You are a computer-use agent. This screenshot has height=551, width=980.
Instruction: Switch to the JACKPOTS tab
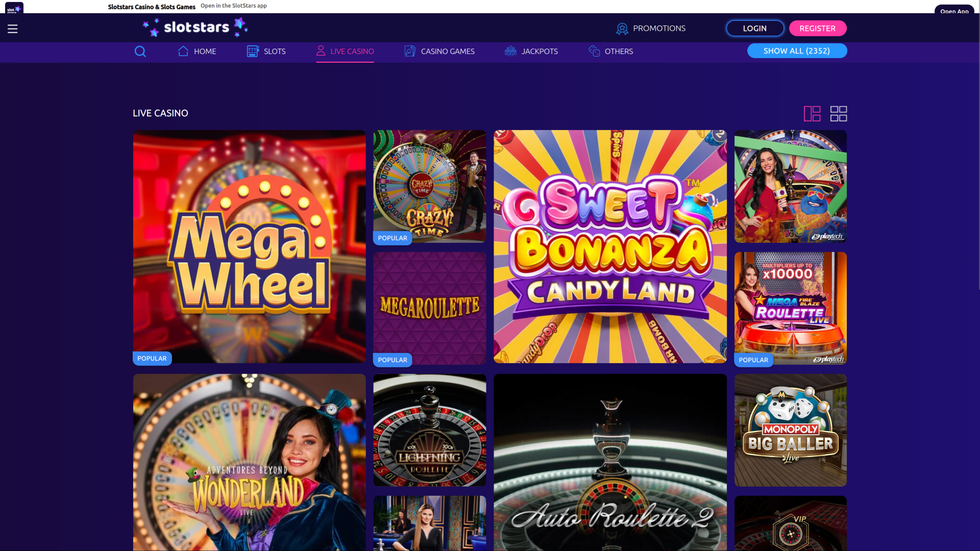pyautogui.click(x=540, y=51)
